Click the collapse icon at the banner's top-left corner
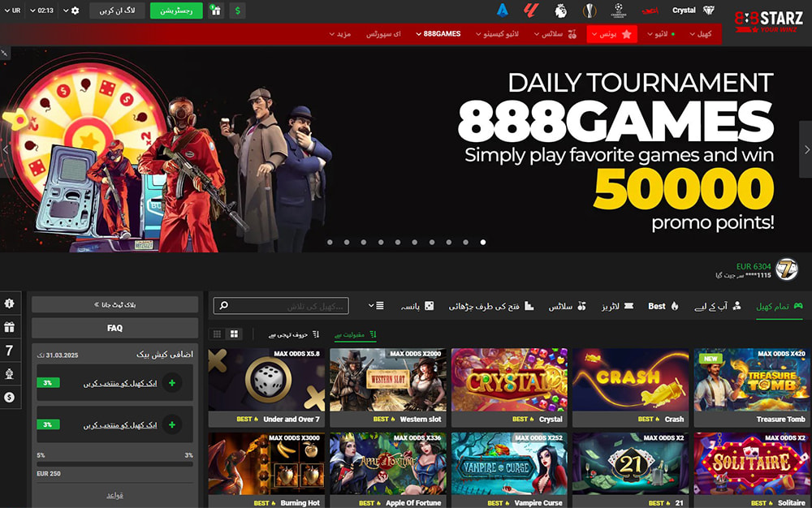 [4, 53]
